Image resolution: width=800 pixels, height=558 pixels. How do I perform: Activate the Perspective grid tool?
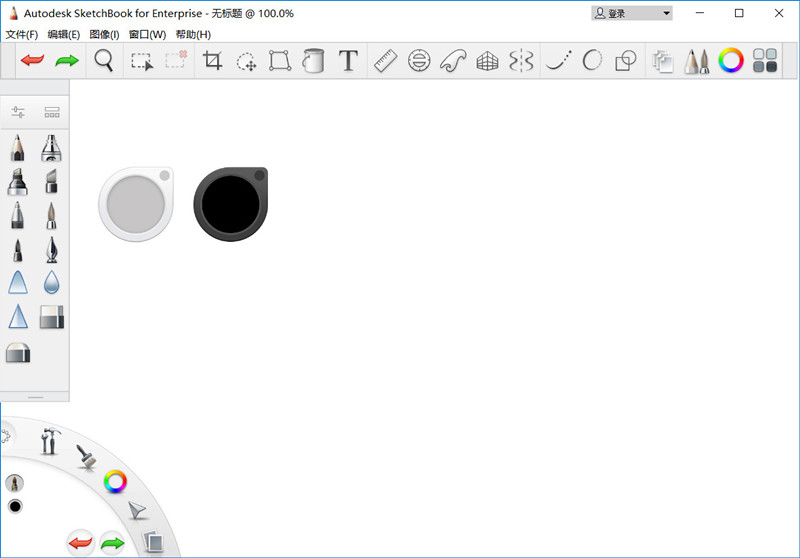pyautogui.click(x=487, y=61)
